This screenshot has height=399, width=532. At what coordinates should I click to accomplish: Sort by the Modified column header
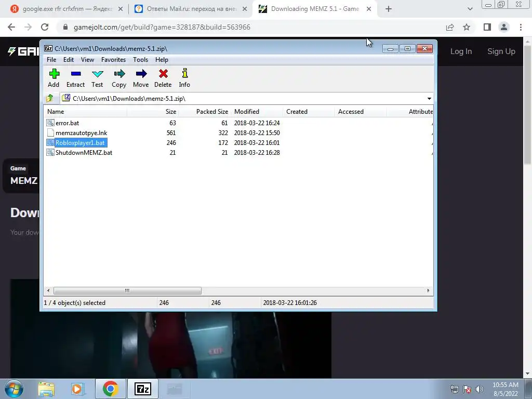click(x=257, y=112)
